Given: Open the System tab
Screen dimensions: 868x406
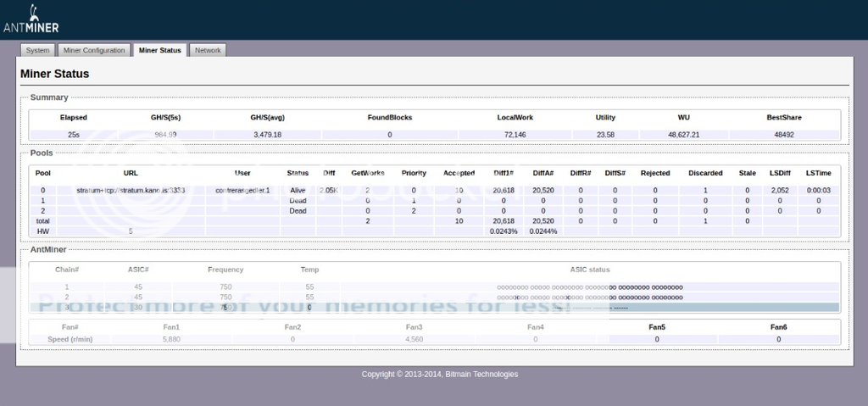Looking at the screenshot, I should tap(37, 50).
